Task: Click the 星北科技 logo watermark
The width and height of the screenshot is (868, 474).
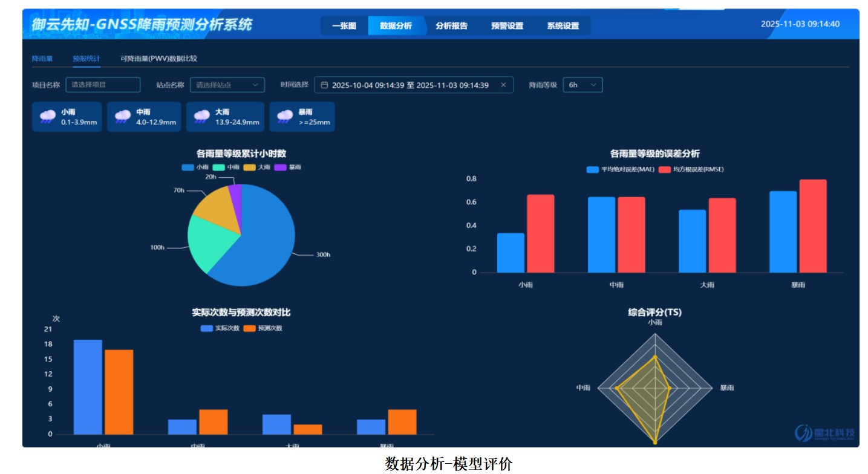Action: tap(826, 432)
